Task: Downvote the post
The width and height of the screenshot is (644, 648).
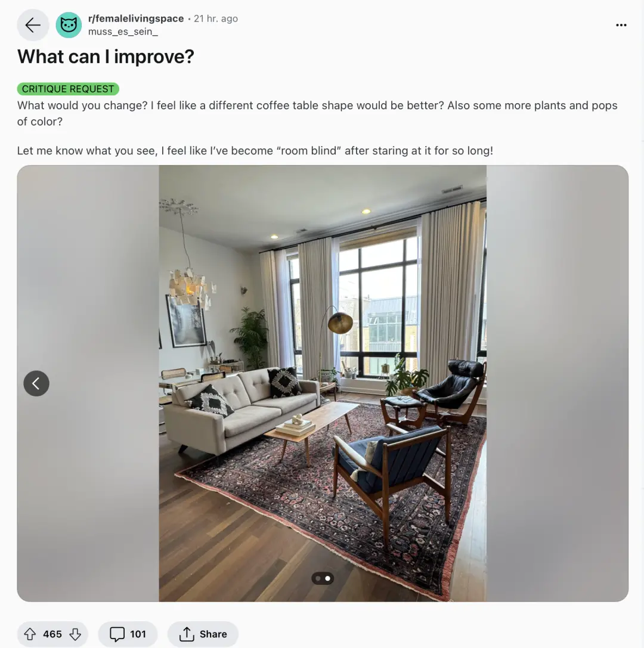Action: click(x=75, y=634)
